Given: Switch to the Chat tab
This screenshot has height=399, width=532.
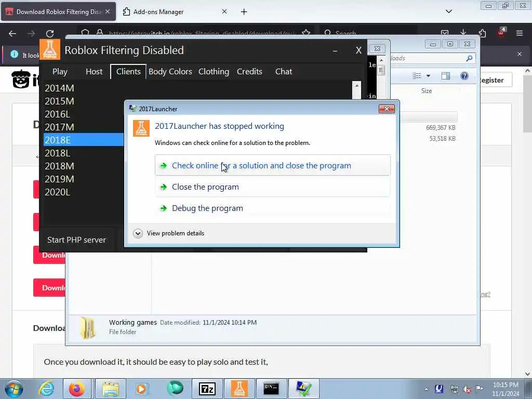Looking at the screenshot, I should pos(284,72).
